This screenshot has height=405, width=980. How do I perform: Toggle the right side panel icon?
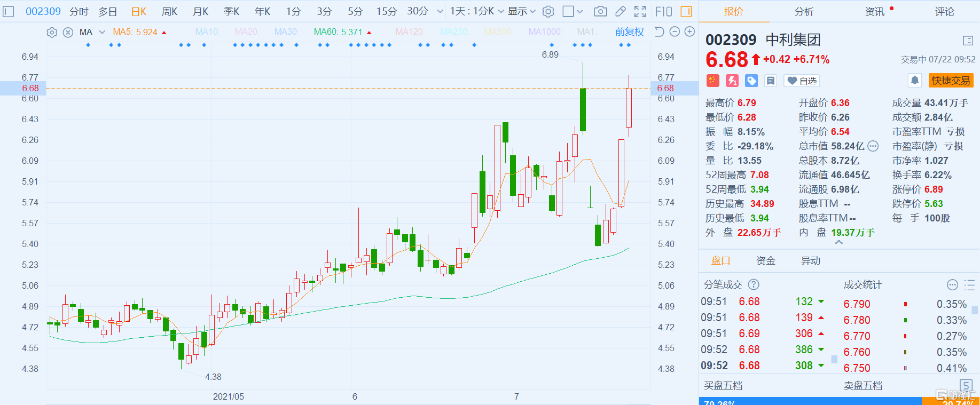[x=686, y=11]
